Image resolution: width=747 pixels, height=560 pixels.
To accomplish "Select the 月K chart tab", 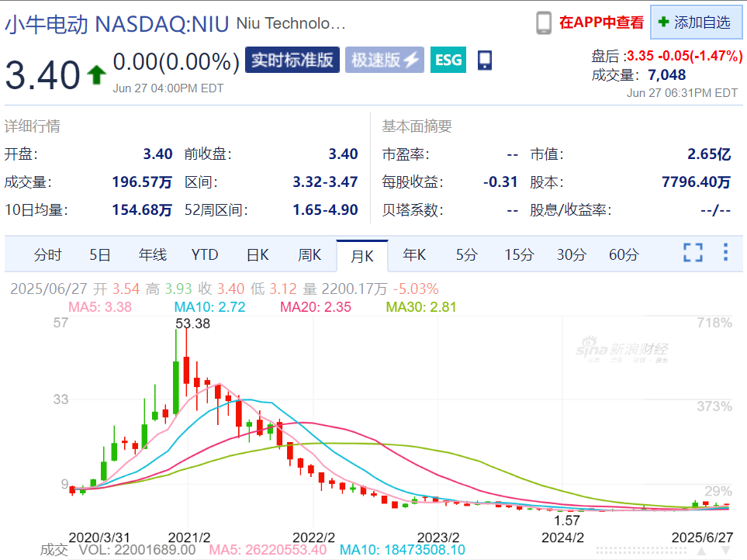I will pos(362,256).
